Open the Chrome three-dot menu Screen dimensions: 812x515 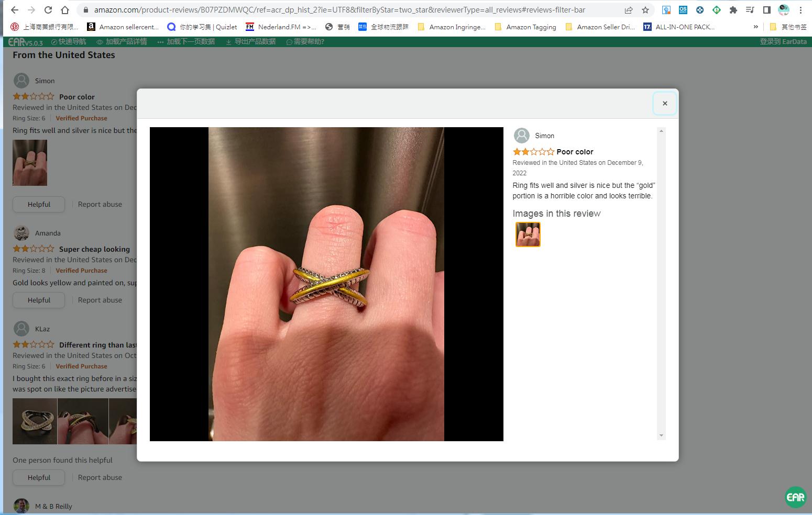(x=800, y=10)
